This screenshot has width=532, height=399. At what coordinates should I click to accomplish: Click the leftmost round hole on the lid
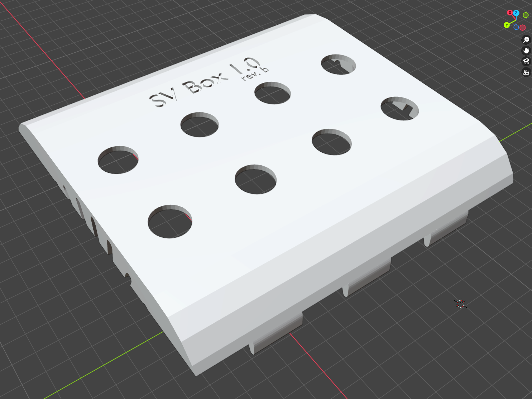coord(118,160)
